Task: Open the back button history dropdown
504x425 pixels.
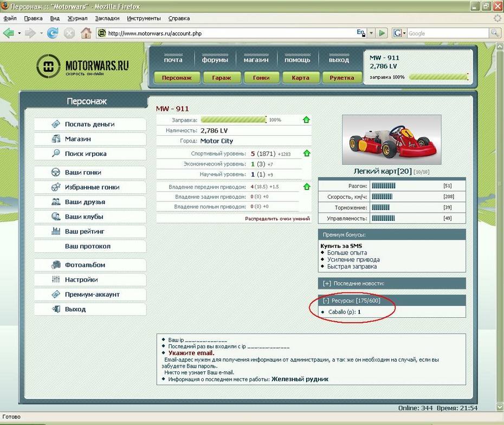Action: (x=20, y=33)
